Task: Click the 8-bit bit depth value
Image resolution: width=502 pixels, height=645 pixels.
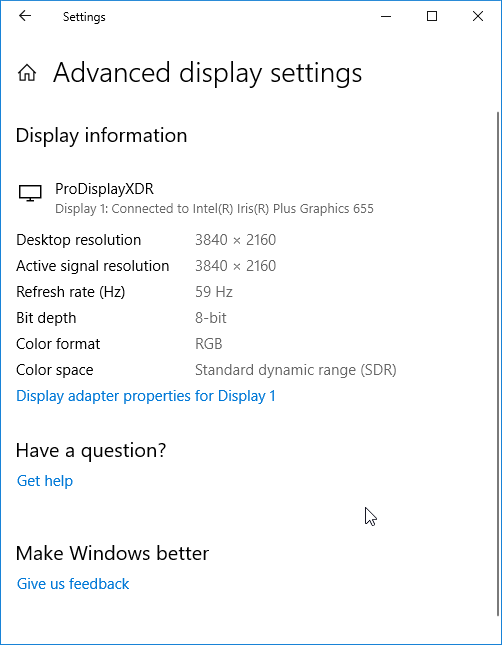Action: click(211, 318)
